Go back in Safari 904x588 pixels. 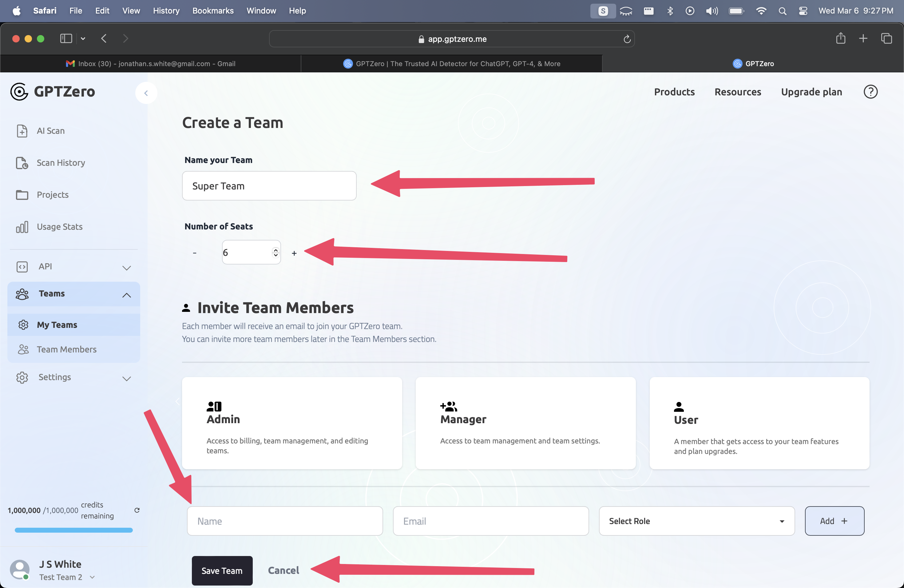click(104, 38)
